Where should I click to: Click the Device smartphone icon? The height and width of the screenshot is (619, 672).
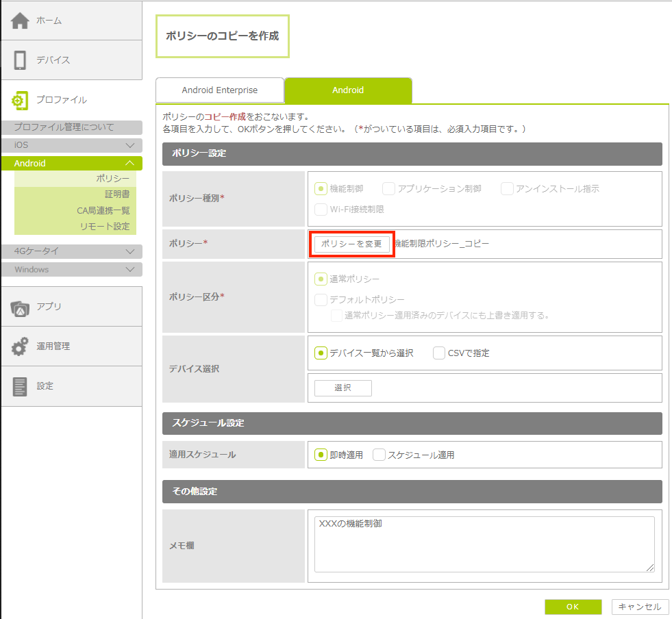20,60
